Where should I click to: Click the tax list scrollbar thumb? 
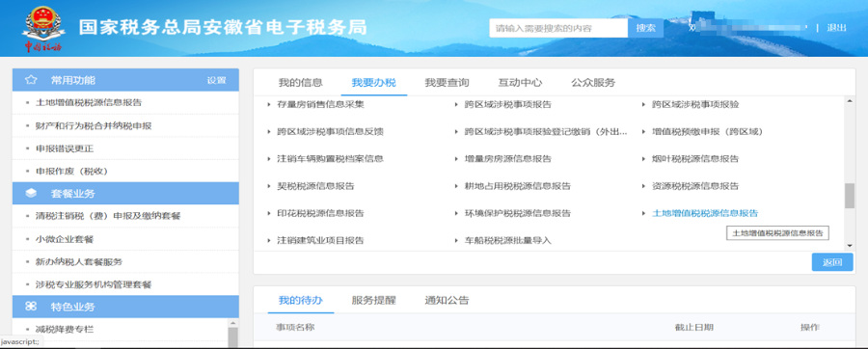(849, 196)
